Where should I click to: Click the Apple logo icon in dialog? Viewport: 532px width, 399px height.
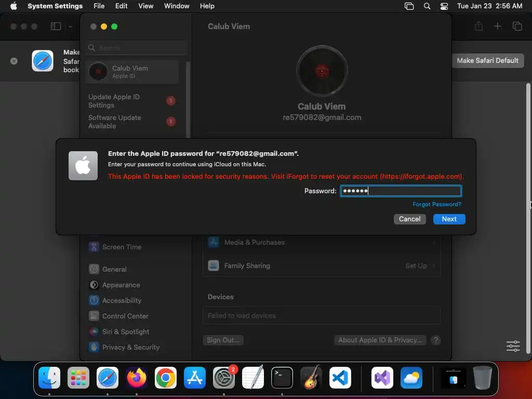83,166
